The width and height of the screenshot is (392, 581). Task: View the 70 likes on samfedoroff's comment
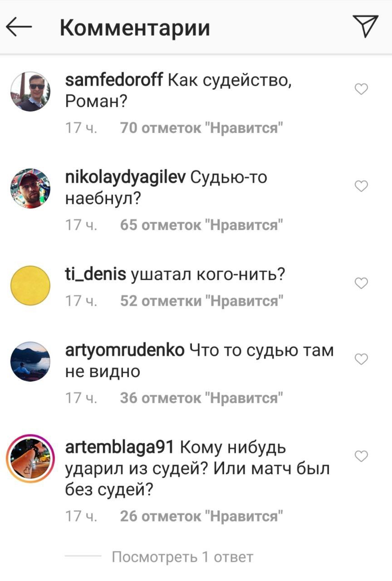pyautogui.click(x=202, y=128)
